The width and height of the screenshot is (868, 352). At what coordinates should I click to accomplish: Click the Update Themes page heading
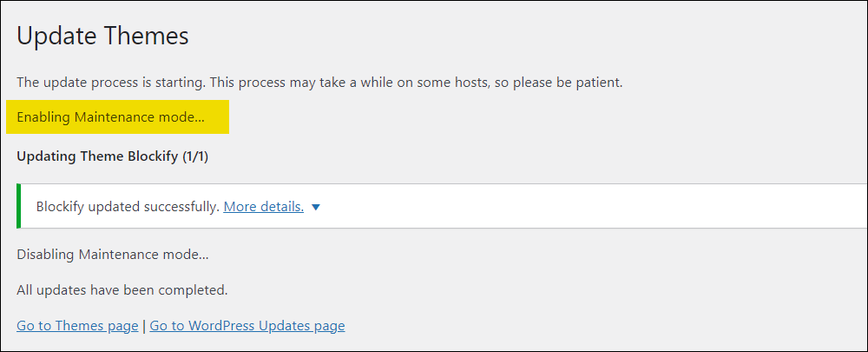point(103,36)
